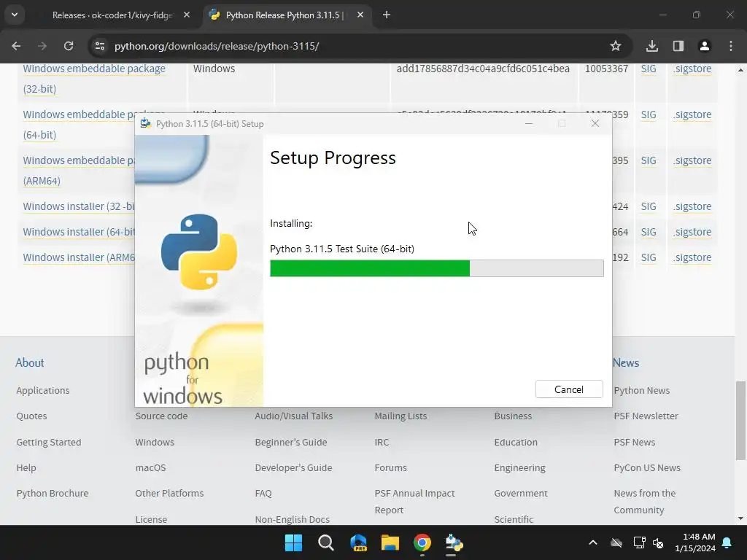Open the About footer heading

tap(29, 363)
